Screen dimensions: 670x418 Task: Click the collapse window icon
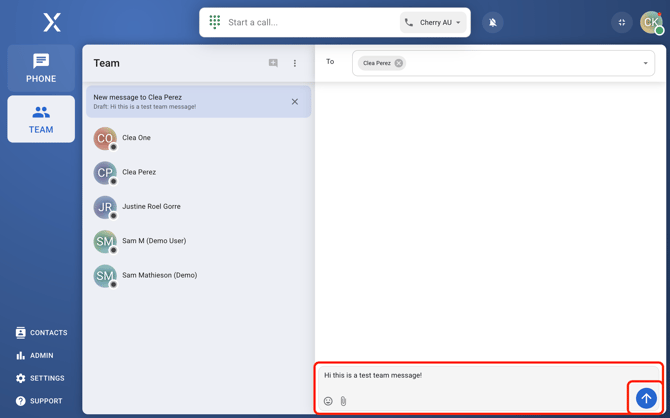pyautogui.click(x=622, y=22)
